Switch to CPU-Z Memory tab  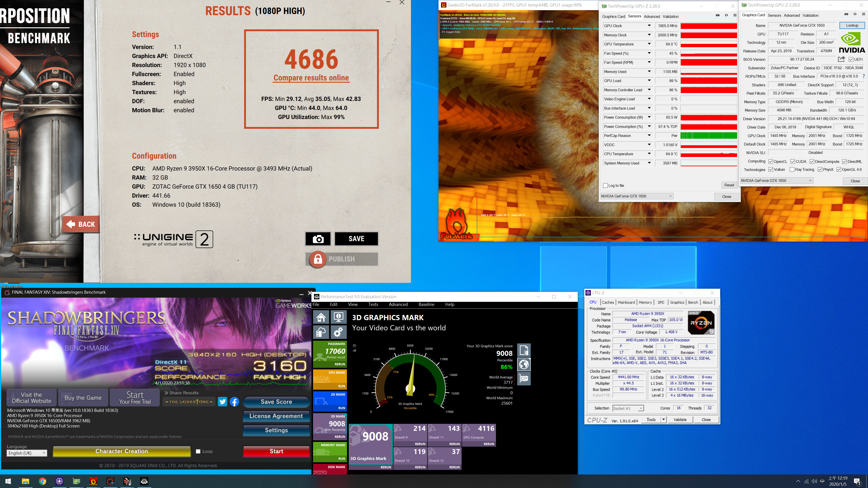click(645, 303)
